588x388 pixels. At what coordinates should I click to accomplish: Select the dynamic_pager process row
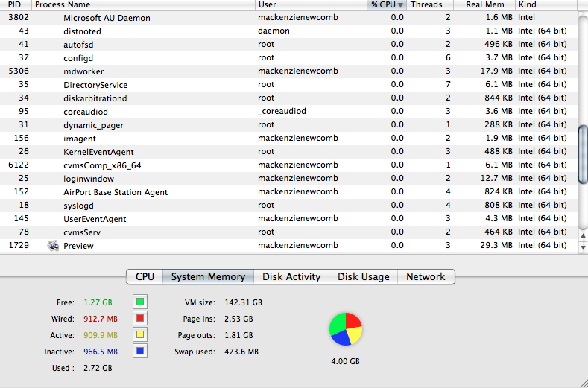click(x=288, y=125)
